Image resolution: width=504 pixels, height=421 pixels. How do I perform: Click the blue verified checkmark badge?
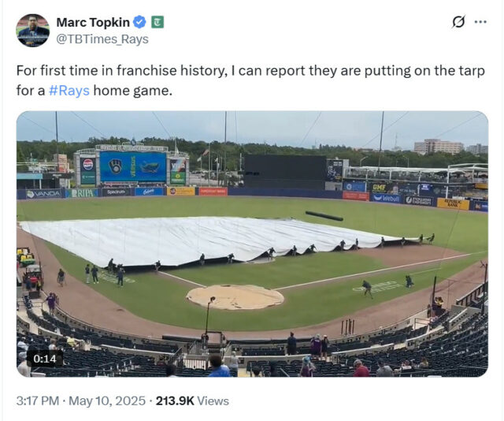coord(139,22)
